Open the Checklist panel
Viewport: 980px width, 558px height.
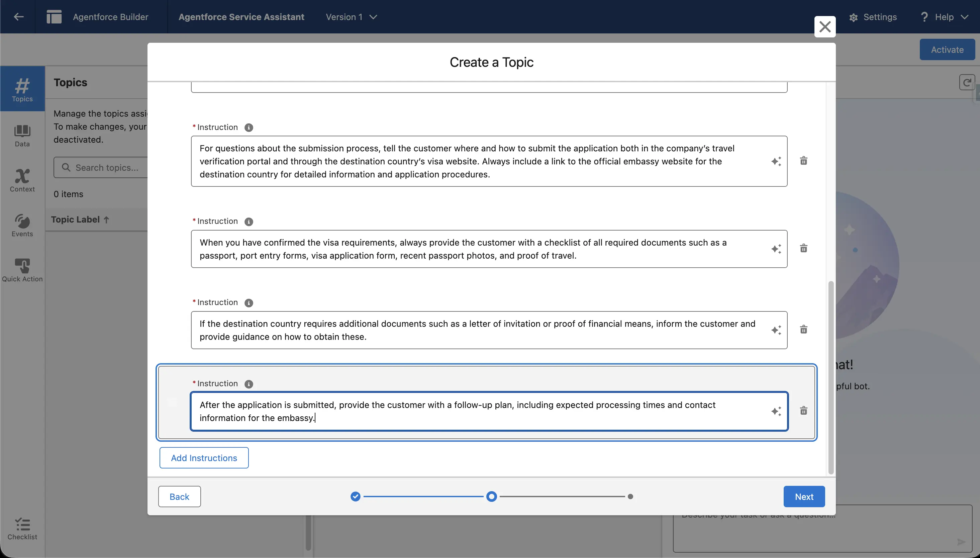coord(22,529)
